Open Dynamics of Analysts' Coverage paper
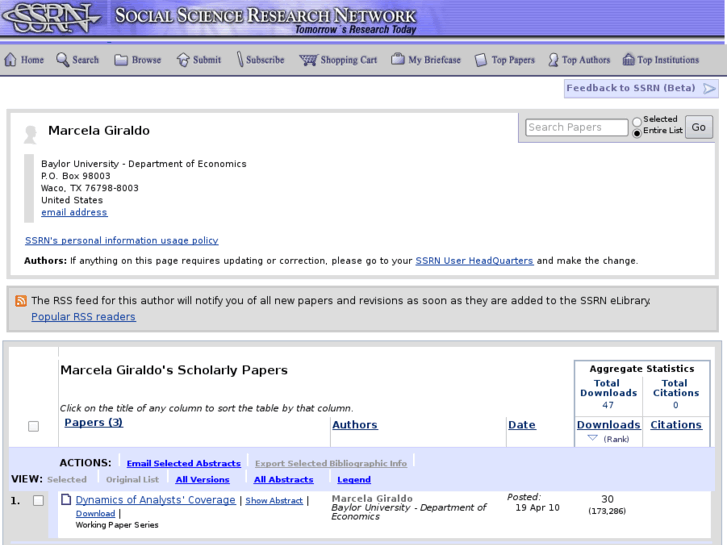The width and height of the screenshot is (727, 545). tap(155, 500)
